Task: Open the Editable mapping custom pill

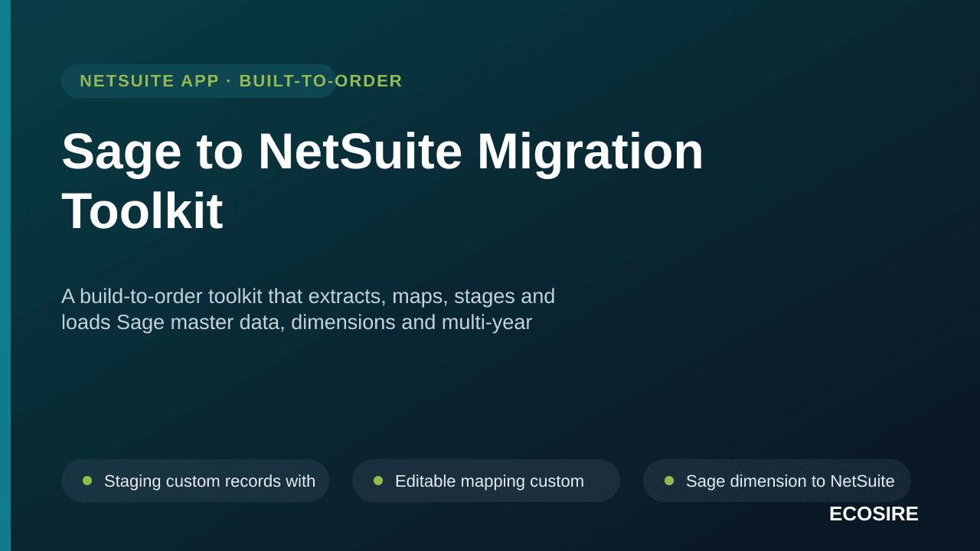Action: [486, 481]
